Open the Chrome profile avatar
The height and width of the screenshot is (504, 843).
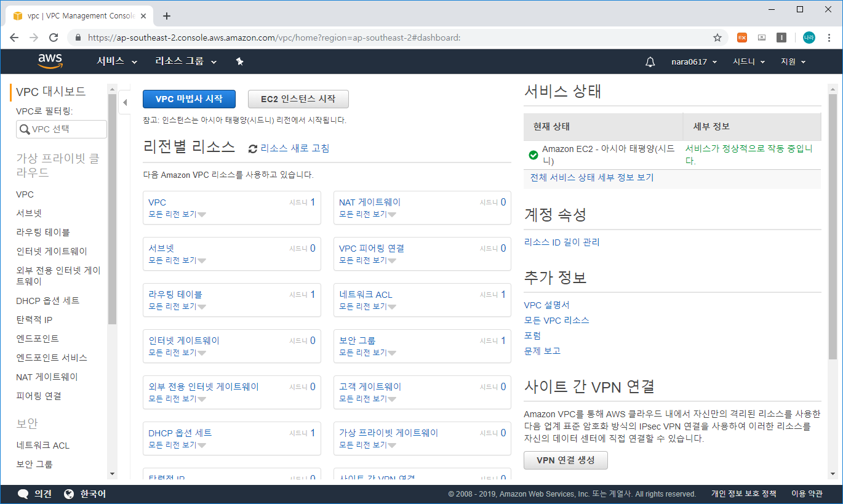809,38
